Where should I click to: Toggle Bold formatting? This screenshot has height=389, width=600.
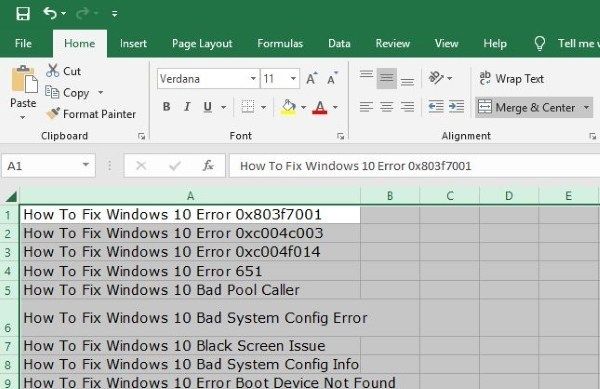[166, 107]
